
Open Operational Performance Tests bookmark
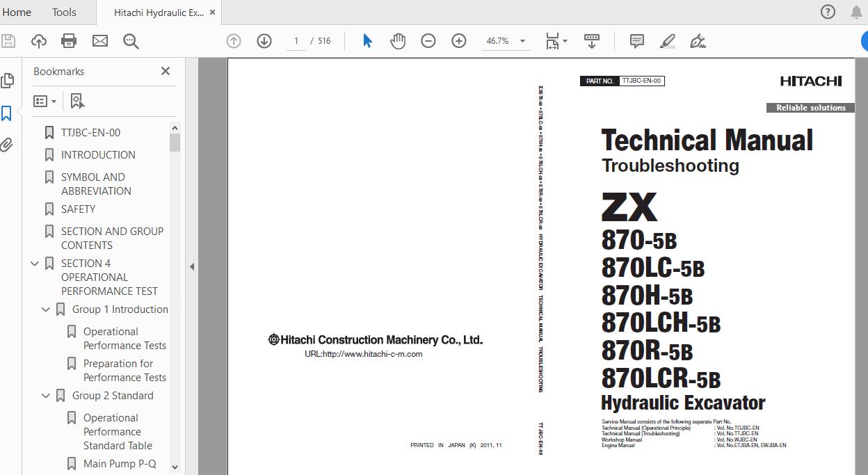[x=124, y=338]
